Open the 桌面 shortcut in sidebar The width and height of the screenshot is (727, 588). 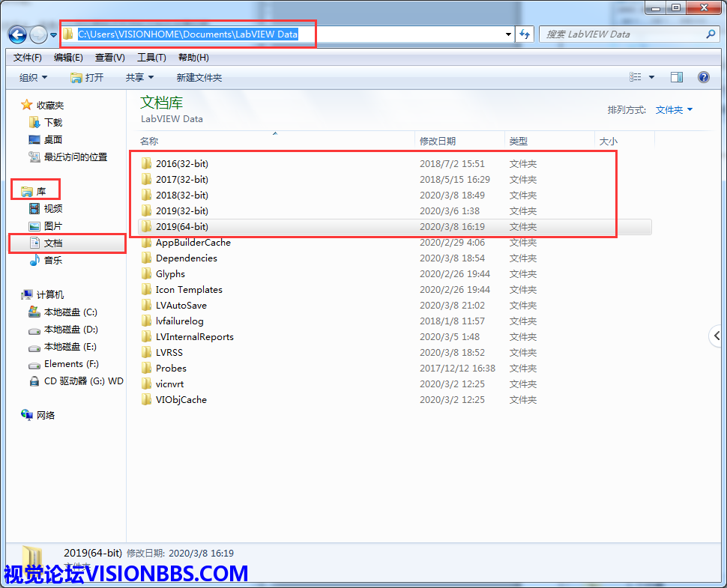pos(52,139)
